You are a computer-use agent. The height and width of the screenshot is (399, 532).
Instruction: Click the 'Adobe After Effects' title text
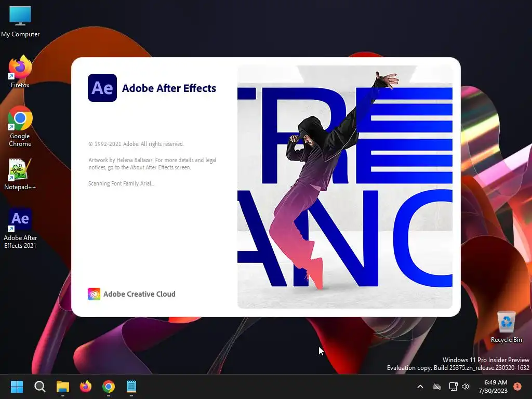(x=169, y=88)
